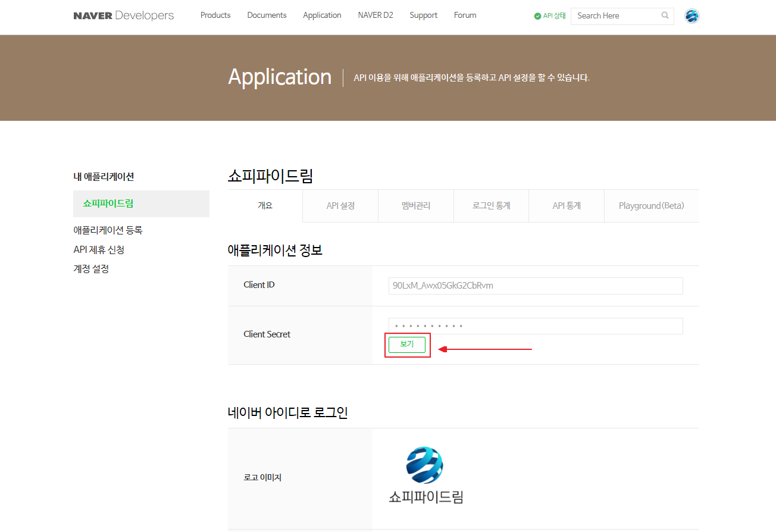Open the Products menu
Screen dimensions: 776x532
tap(215, 15)
